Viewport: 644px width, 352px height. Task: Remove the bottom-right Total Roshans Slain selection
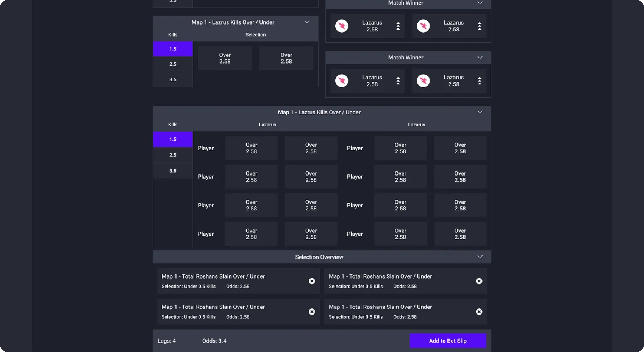click(x=479, y=312)
